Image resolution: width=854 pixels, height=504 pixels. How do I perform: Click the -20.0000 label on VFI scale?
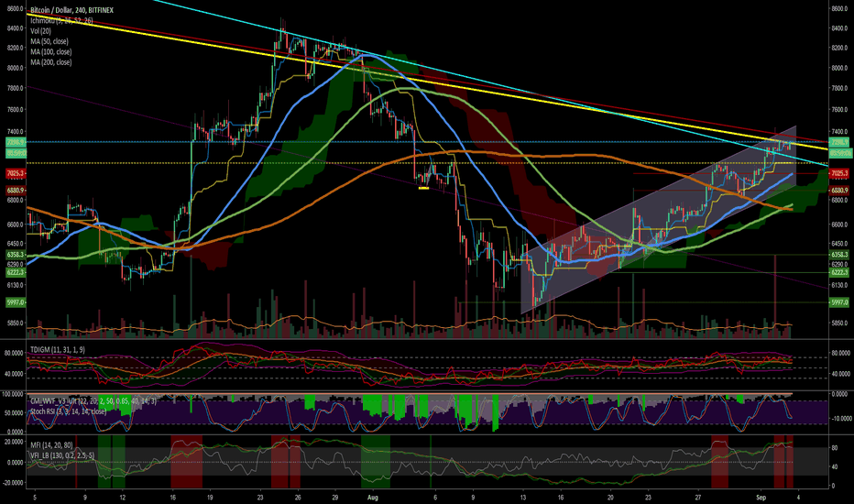[13, 483]
